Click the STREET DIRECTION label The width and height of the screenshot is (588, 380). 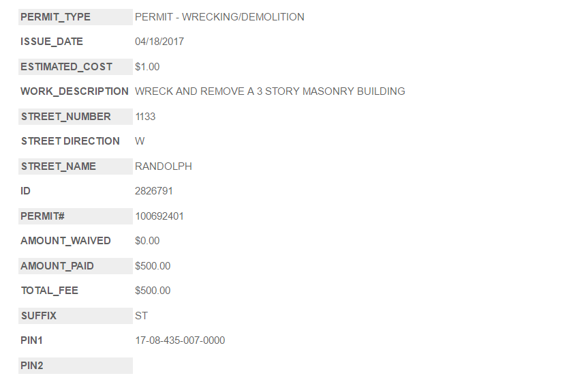(70, 141)
